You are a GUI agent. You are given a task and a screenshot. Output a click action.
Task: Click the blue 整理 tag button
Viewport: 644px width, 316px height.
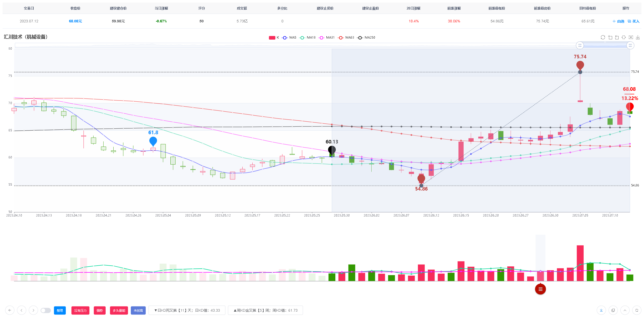pyautogui.click(x=60, y=310)
